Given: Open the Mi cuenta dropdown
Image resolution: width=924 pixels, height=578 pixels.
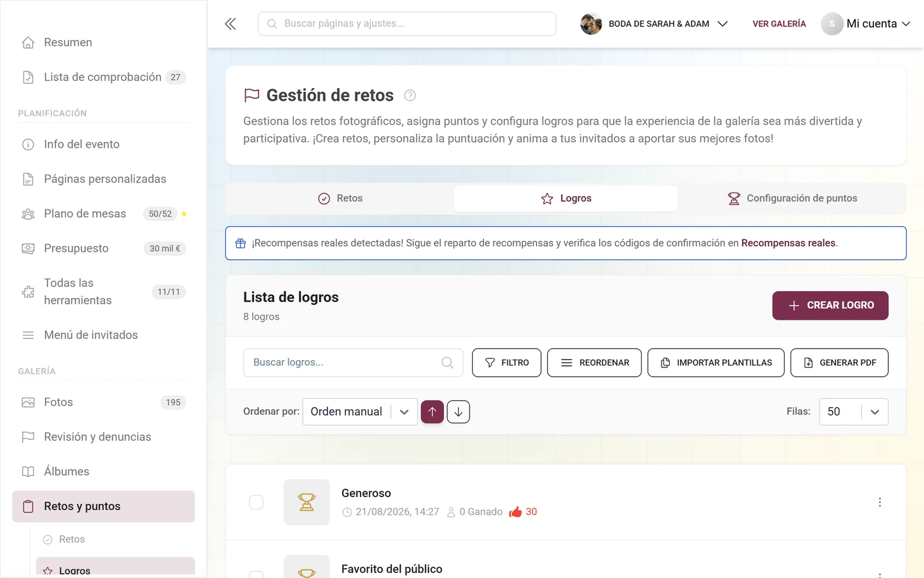Looking at the screenshot, I should click(x=866, y=24).
